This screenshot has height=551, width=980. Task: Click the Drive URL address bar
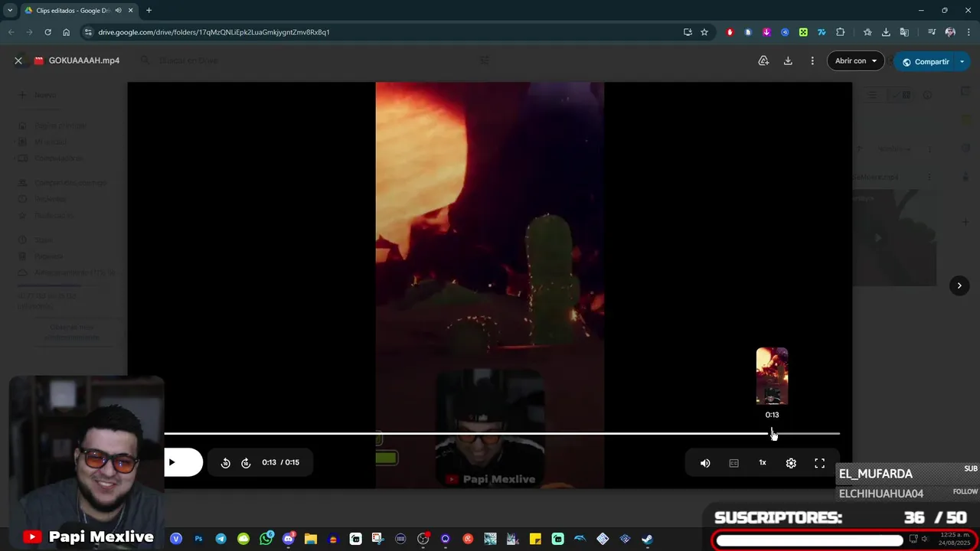383,32
